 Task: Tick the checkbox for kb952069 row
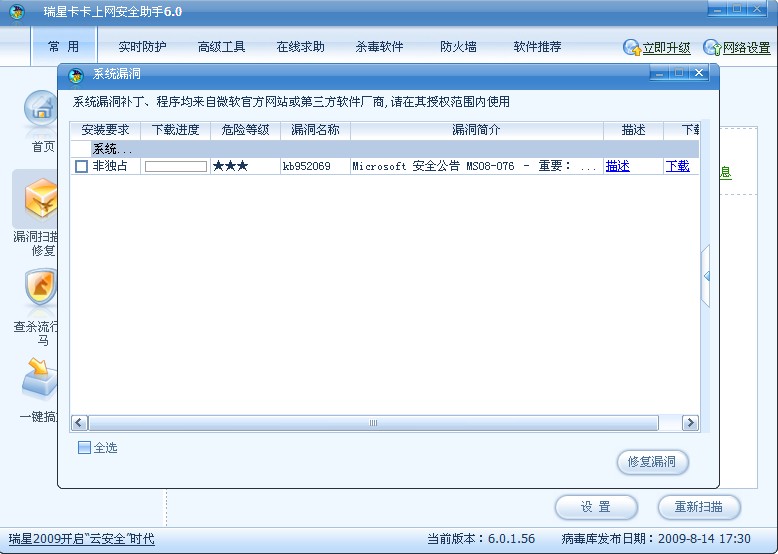(x=81, y=166)
